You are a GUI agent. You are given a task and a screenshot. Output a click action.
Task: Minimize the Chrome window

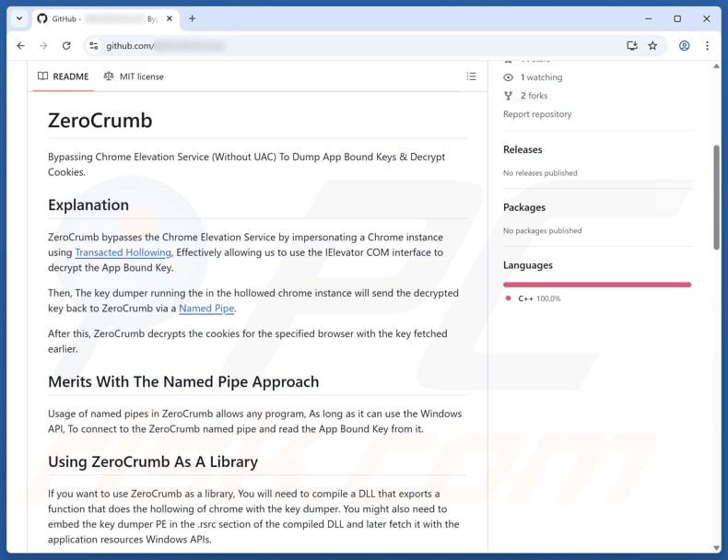[x=649, y=18]
